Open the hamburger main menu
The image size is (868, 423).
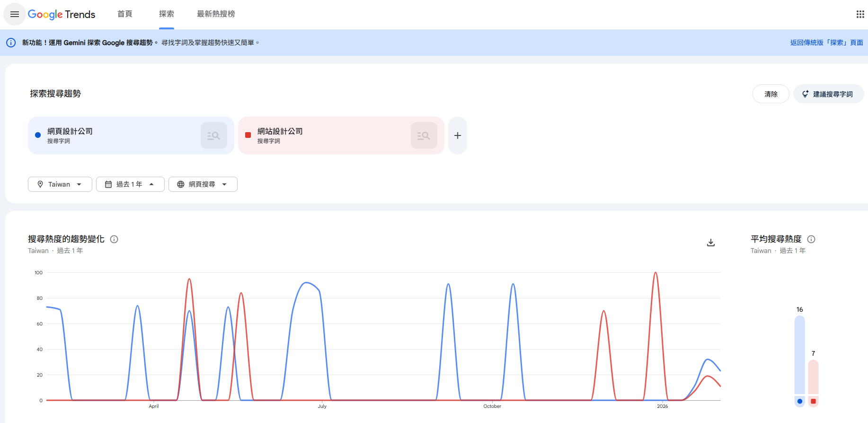point(15,14)
